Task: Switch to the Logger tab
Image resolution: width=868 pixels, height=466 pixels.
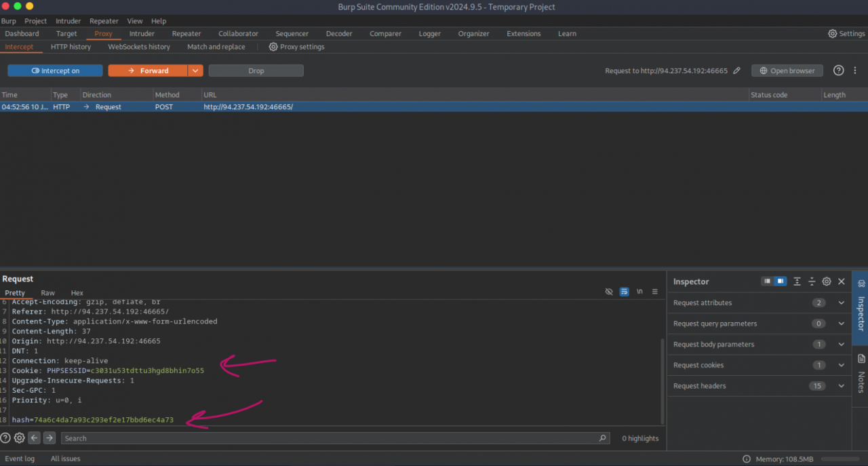Action: pos(429,33)
